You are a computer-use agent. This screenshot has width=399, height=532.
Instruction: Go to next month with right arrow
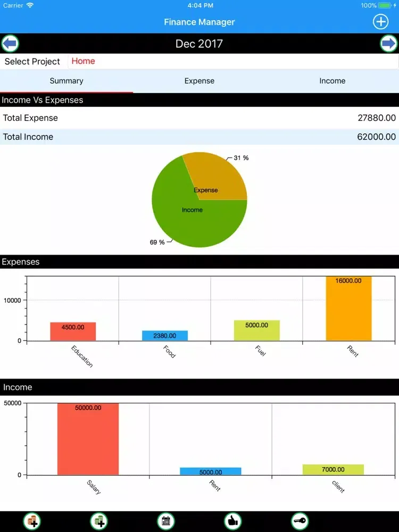coord(388,44)
